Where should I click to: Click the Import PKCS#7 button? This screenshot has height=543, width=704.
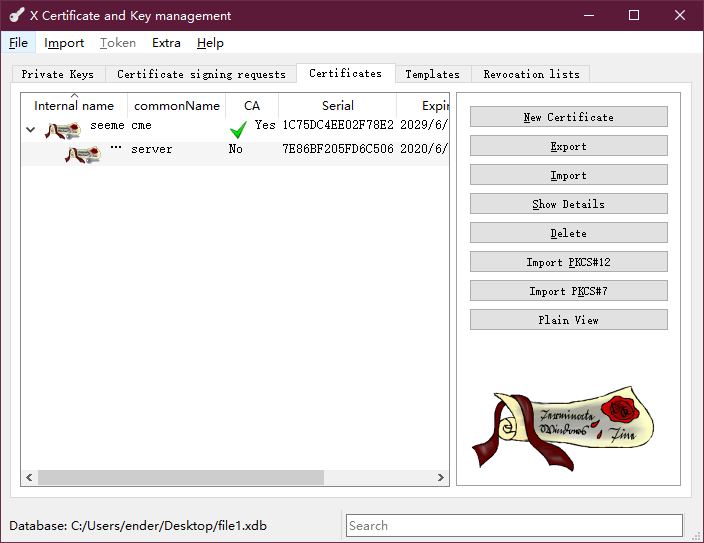(569, 291)
